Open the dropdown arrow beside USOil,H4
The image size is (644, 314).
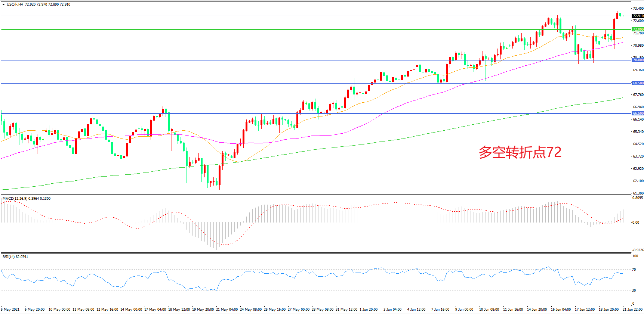(4, 4)
